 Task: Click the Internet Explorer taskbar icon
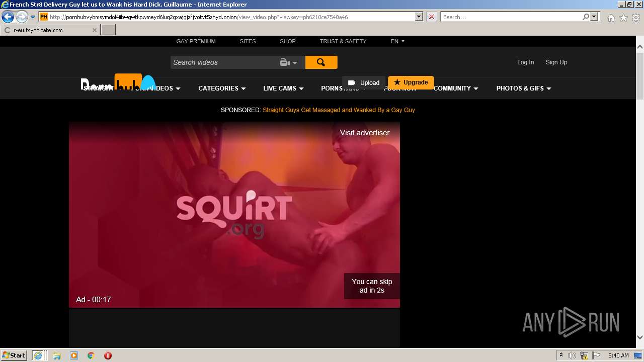point(38,355)
